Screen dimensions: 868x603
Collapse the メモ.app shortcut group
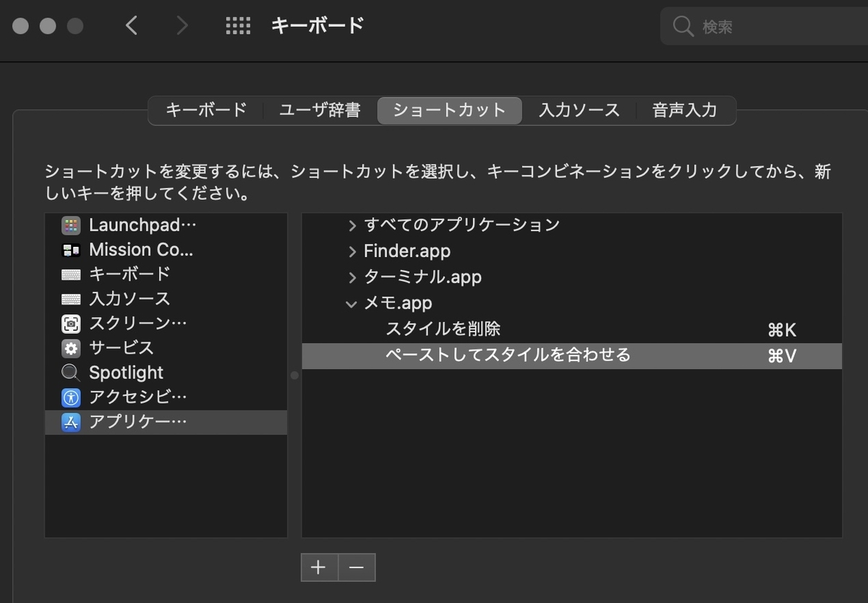(352, 304)
